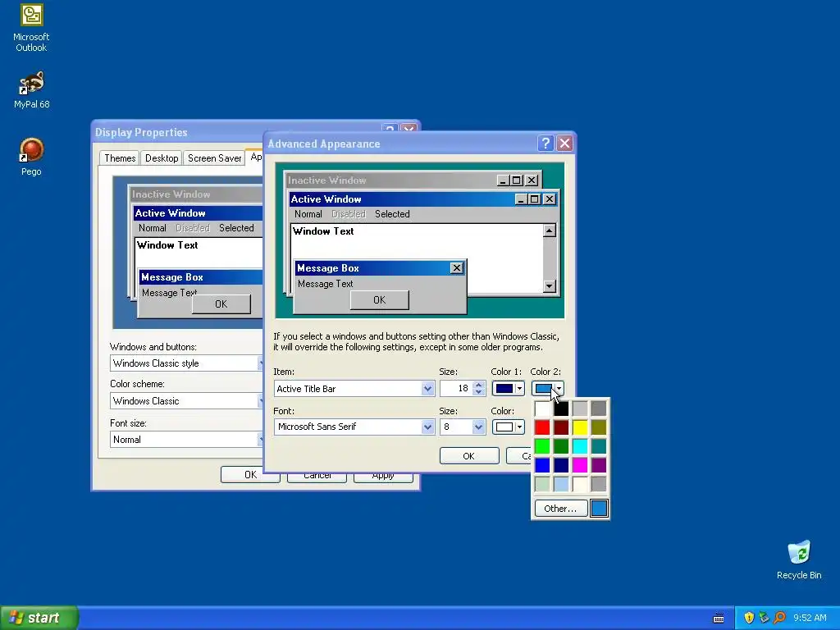The image size is (840, 630).
Task: Open Windows and buttons dropdown in Display Properties
Action: pos(186,363)
